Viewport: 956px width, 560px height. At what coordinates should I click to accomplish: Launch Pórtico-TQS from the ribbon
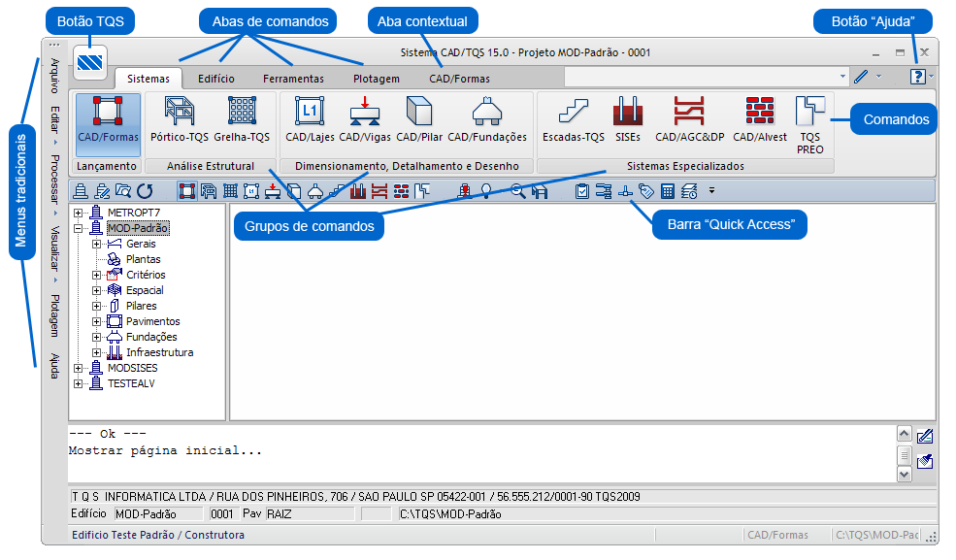(180, 120)
